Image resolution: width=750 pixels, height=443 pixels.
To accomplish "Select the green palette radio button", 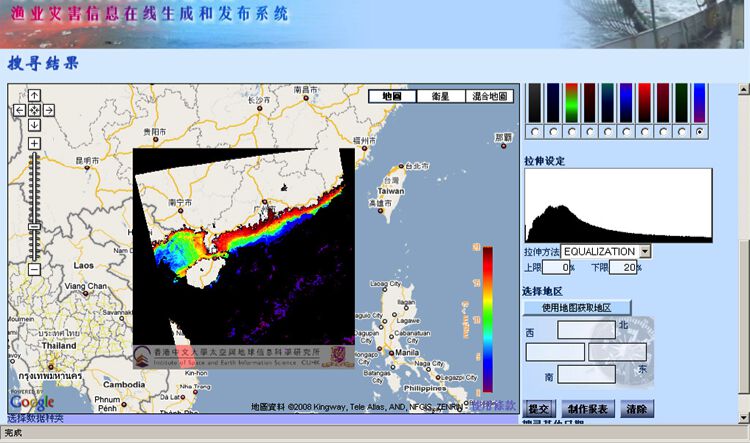I will (x=571, y=131).
